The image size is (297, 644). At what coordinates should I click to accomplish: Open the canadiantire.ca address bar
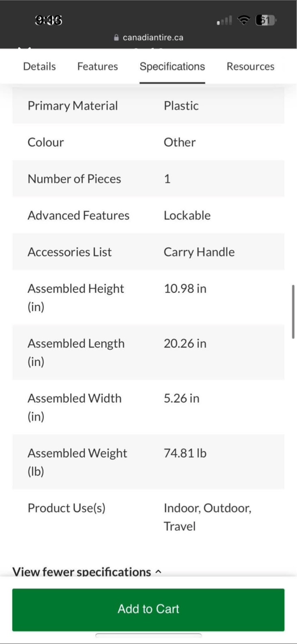[148, 38]
